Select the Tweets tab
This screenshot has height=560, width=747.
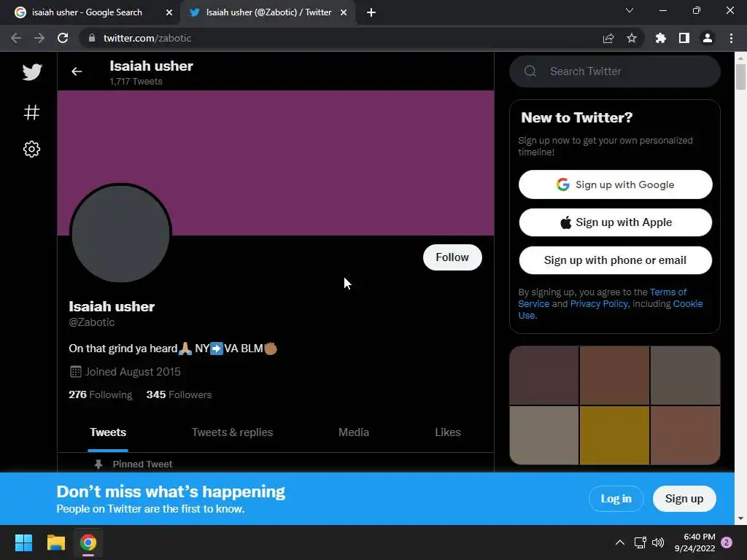pyautogui.click(x=108, y=432)
